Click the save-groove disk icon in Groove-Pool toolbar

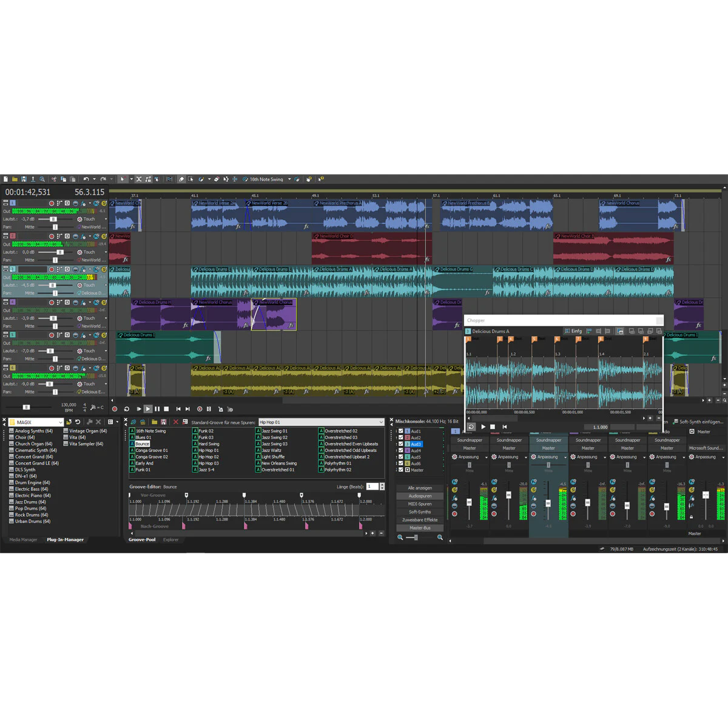click(164, 422)
